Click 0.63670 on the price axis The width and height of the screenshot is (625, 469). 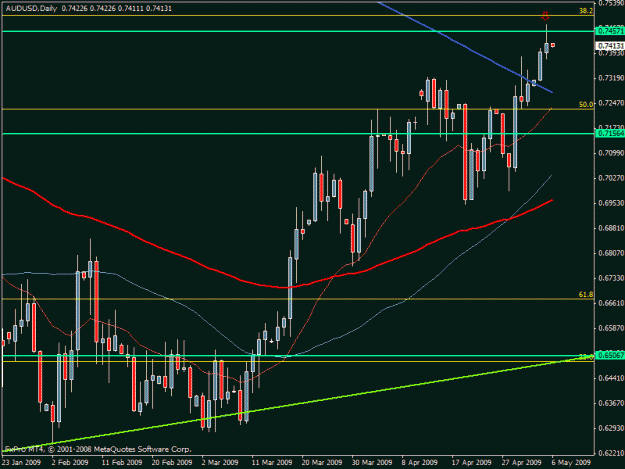[611, 403]
